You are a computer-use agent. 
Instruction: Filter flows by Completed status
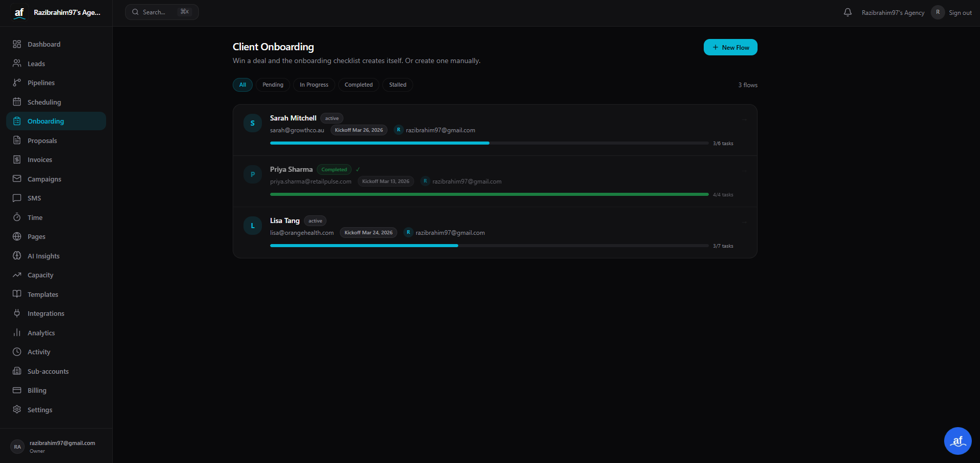(358, 85)
